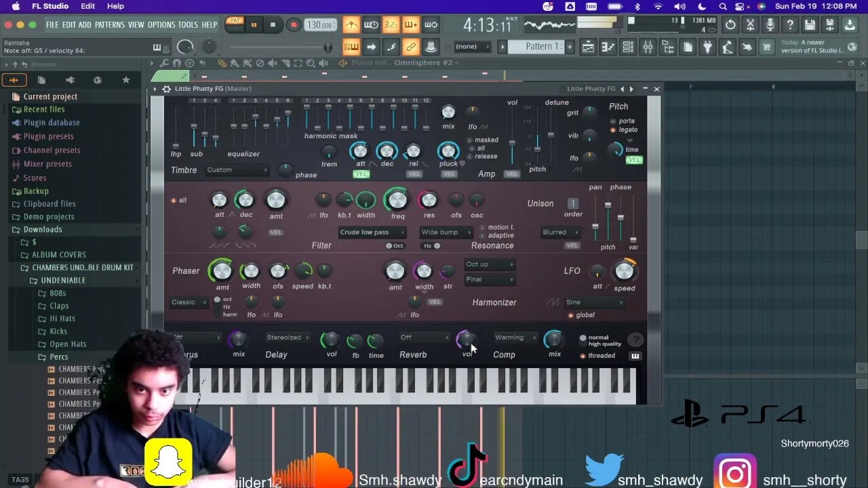The image size is (868, 488).
Task: Open the Playlist view icon
Action: [587, 47]
